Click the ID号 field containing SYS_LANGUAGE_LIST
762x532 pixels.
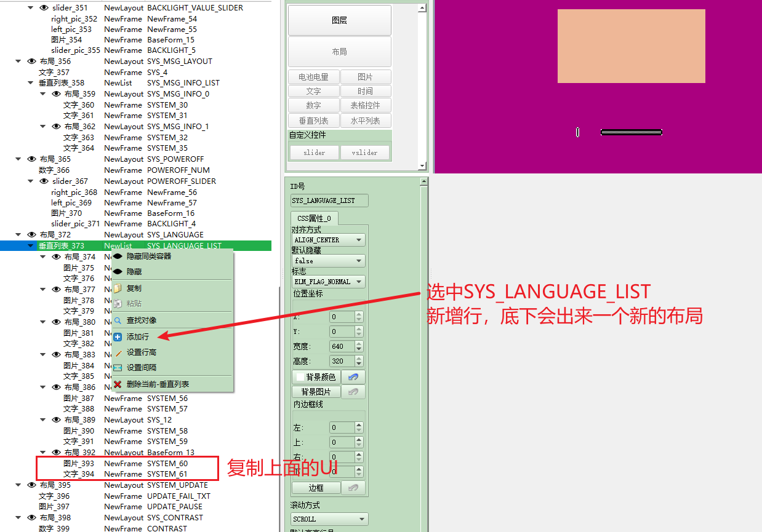pyautogui.click(x=330, y=200)
